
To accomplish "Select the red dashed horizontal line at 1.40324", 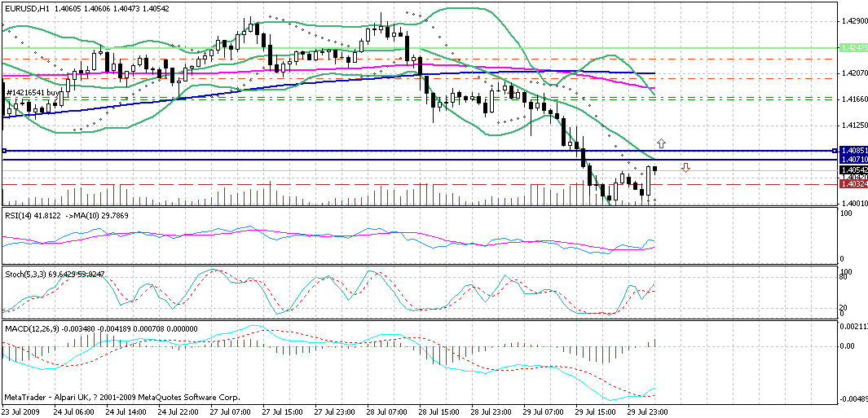I will (420, 184).
